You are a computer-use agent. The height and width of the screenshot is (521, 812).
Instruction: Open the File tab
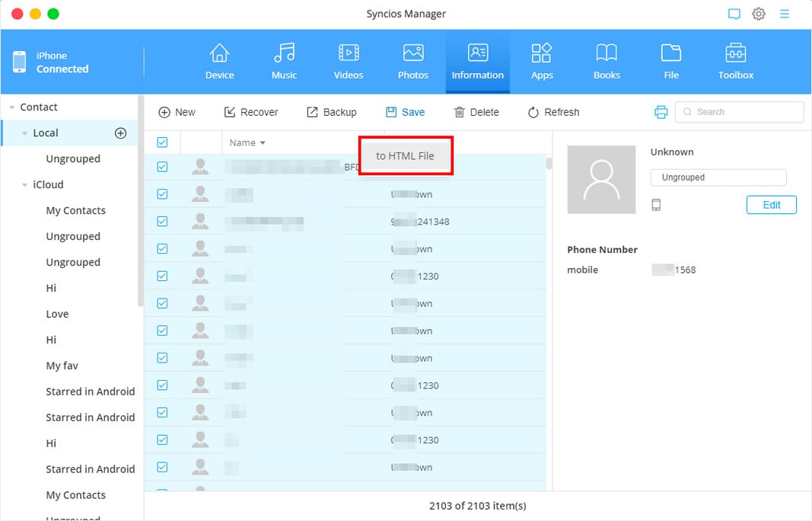[671, 62]
